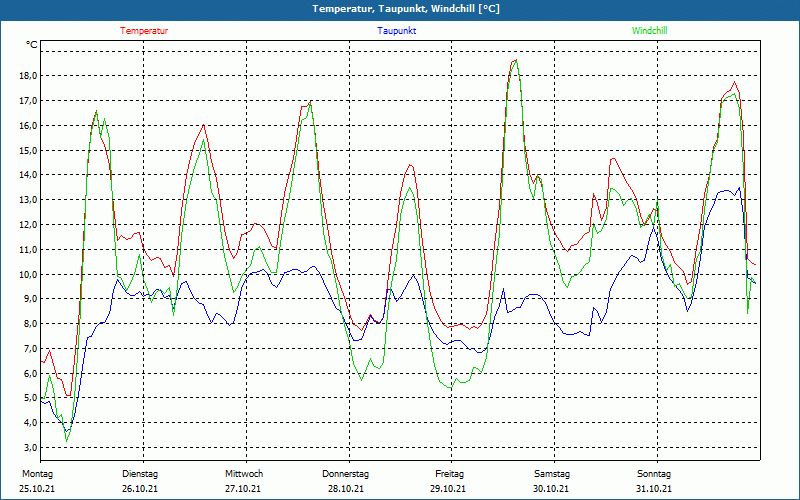Click the 8,0 axis value
The image size is (800, 500).
[31, 324]
